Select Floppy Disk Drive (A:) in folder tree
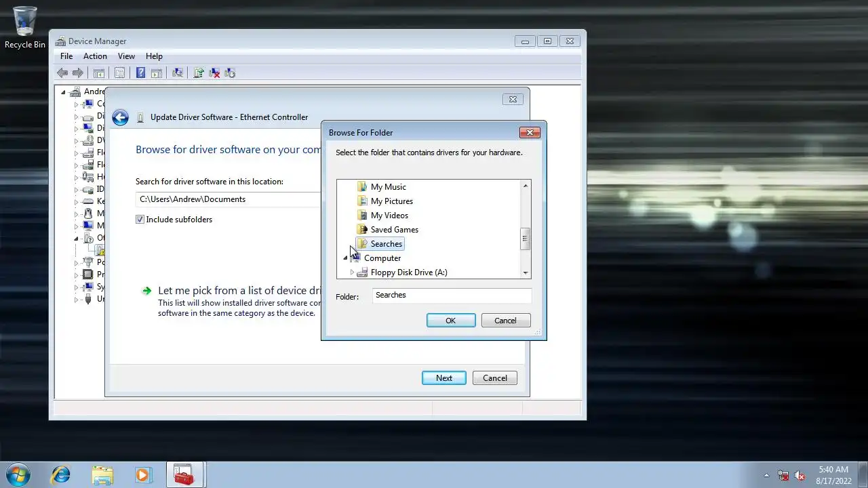This screenshot has height=488, width=868. coord(409,272)
